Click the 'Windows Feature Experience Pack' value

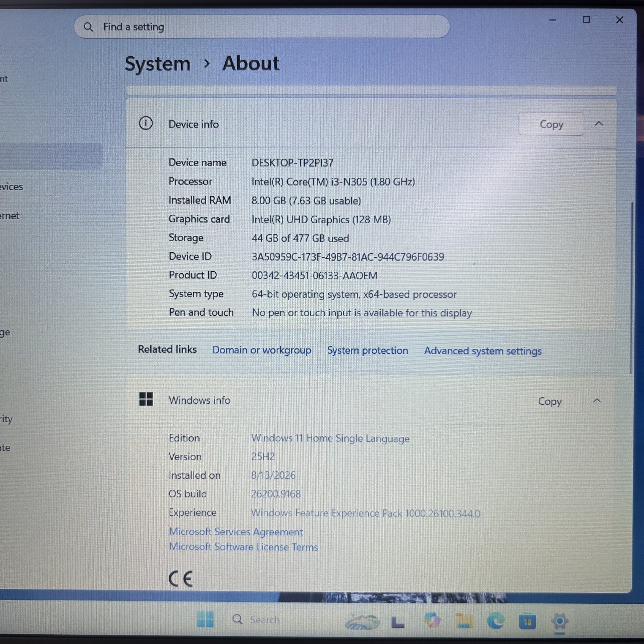click(x=366, y=513)
